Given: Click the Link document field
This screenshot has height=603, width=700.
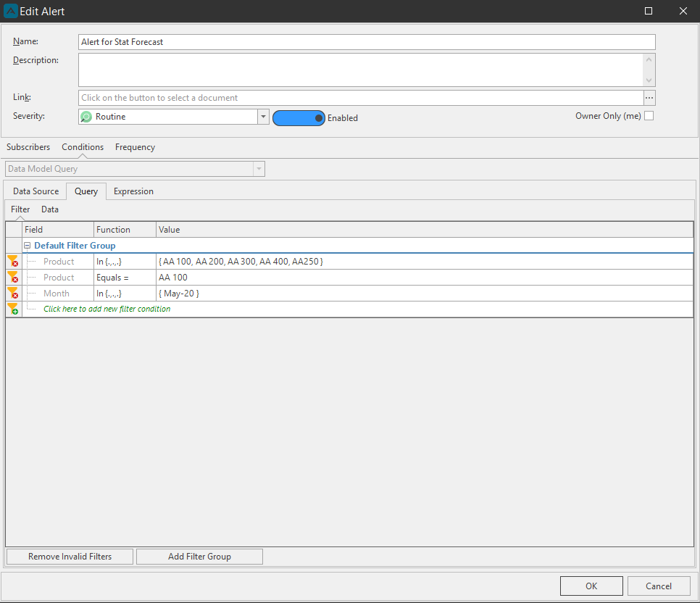Looking at the screenshot, I should coord(361,98).
